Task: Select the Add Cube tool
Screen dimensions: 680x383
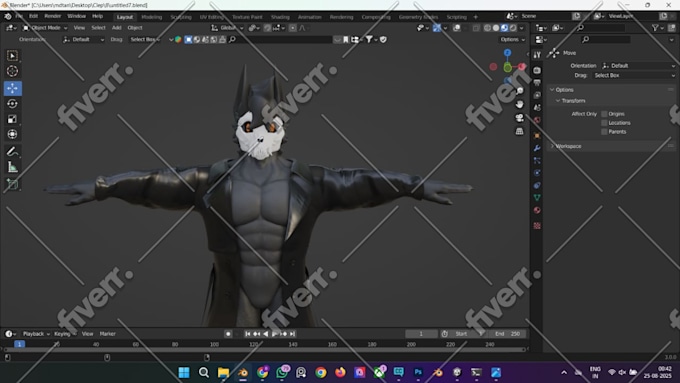Action: tap(12, 184)
